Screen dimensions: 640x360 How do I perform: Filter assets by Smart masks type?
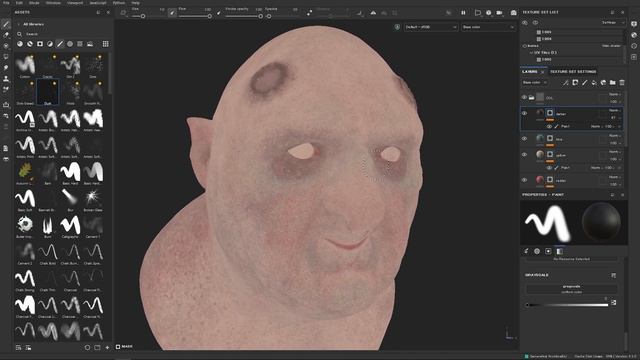40,44
